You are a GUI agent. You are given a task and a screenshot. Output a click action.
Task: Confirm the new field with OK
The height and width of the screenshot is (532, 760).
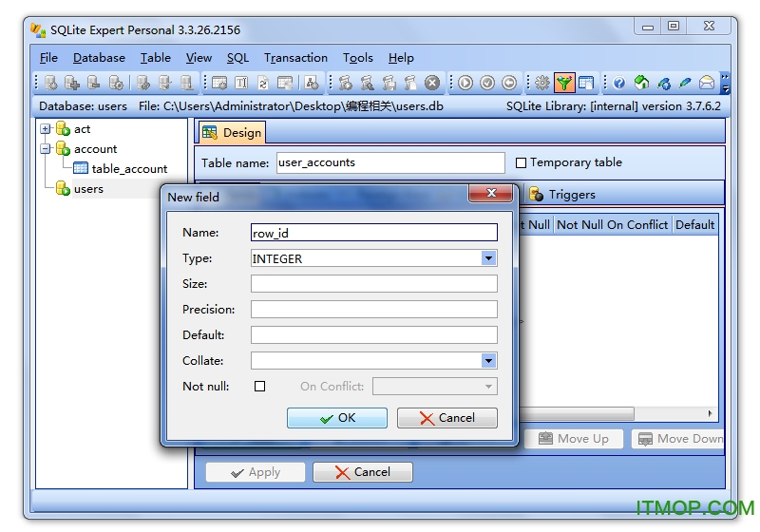tap(337, 418)
